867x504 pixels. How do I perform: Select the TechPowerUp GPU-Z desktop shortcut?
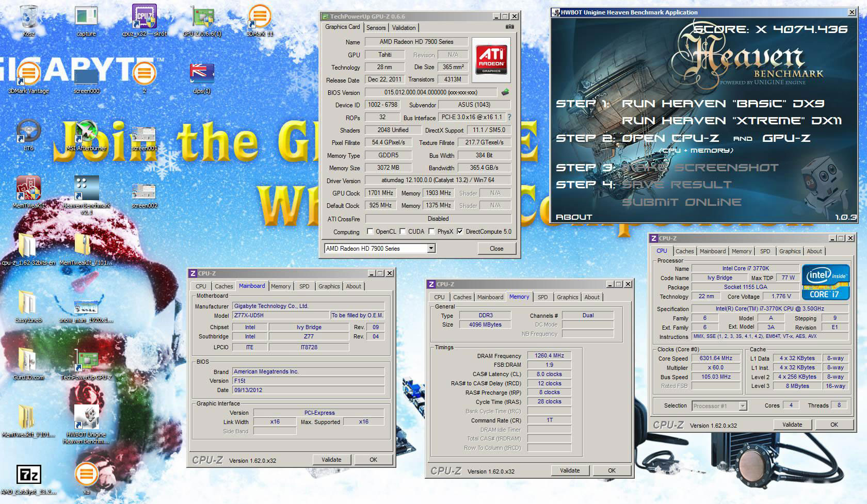coord(86,364)
